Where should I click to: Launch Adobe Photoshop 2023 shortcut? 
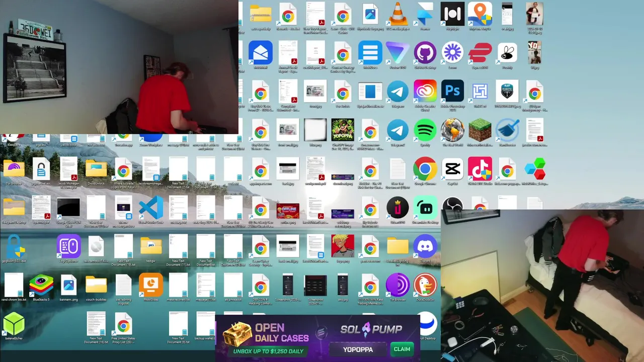452,92
